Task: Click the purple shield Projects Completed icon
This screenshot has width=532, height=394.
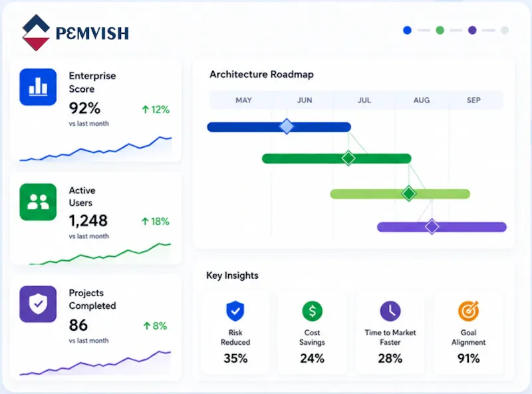Action: (38, 304)
